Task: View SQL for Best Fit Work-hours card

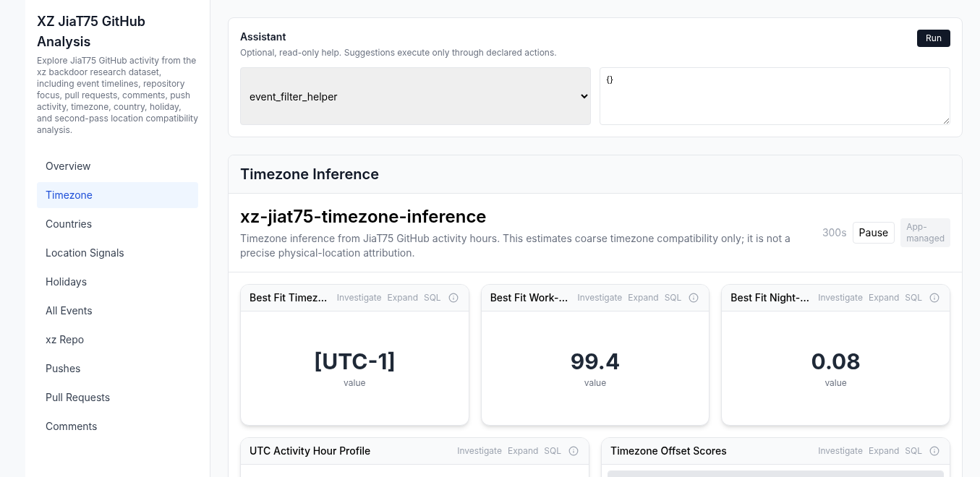Action: pos(673,298)
